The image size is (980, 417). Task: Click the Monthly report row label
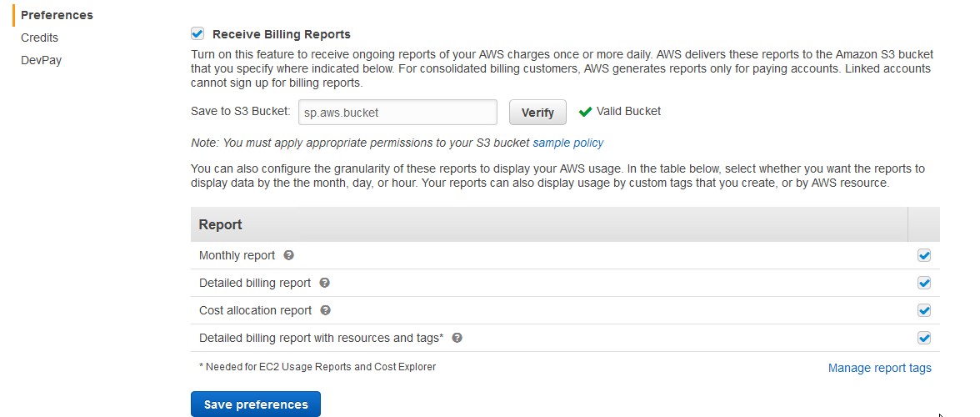237,255
